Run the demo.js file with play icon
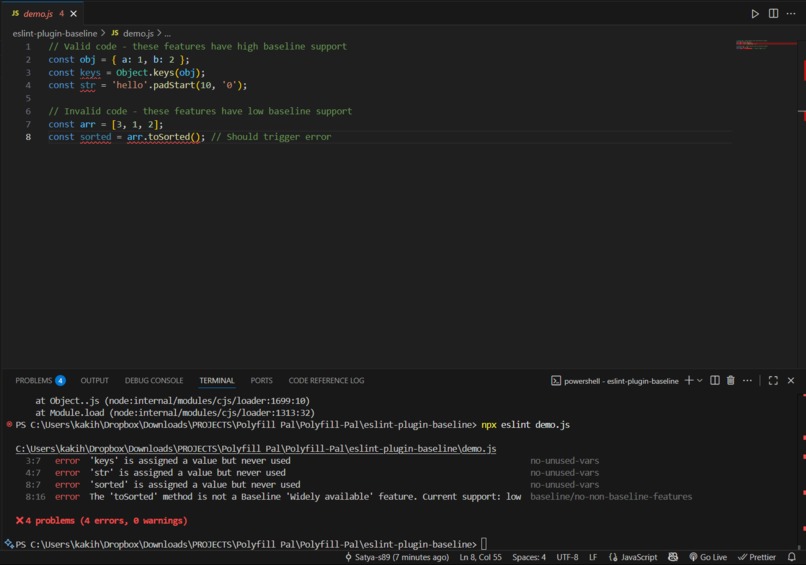806x565 pixels. (x=755, y=14)
